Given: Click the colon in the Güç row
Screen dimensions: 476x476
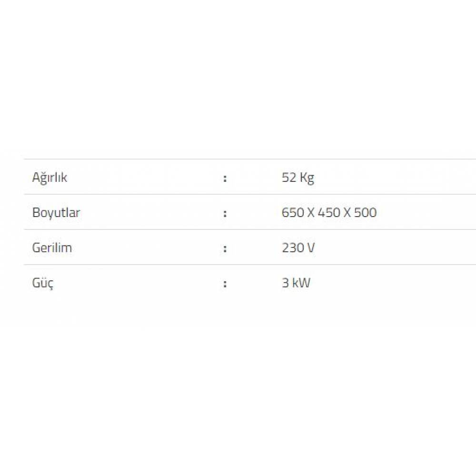Looking at the screenshot, I should click(x=225, y=284).
